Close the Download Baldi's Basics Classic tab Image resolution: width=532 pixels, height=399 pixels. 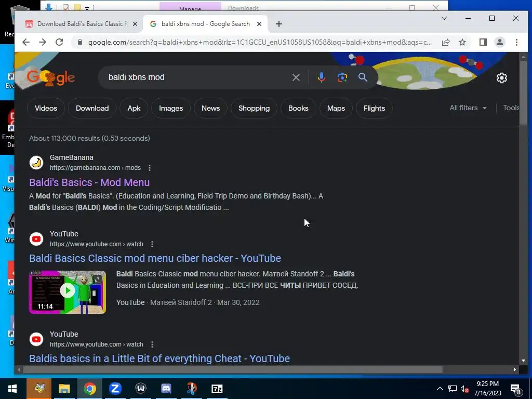pos(135,24)
